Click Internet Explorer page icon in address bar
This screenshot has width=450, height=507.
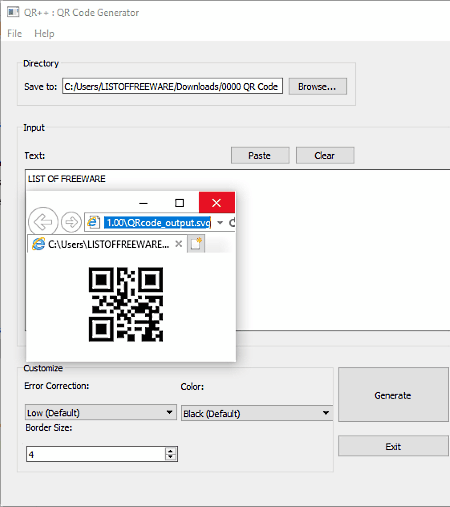coord(93,222)
